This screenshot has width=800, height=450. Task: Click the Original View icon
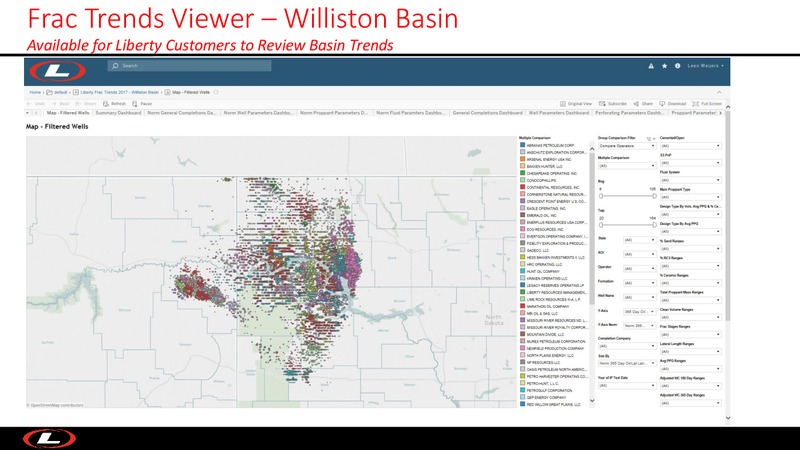tap(563, 104)
